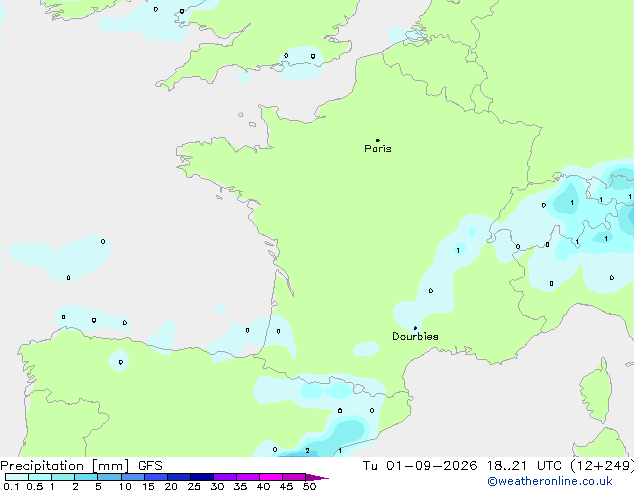This screenshot has width=634, height=490.
Task: Click the legend scale label '50'
Action: [x=310, y=486]
